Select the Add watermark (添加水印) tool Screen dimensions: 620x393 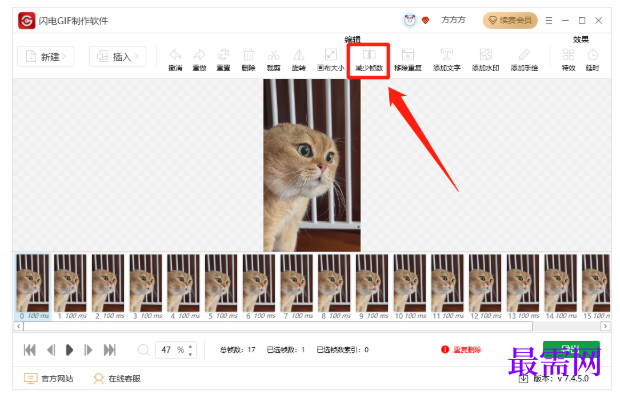(x=486, y=55)
